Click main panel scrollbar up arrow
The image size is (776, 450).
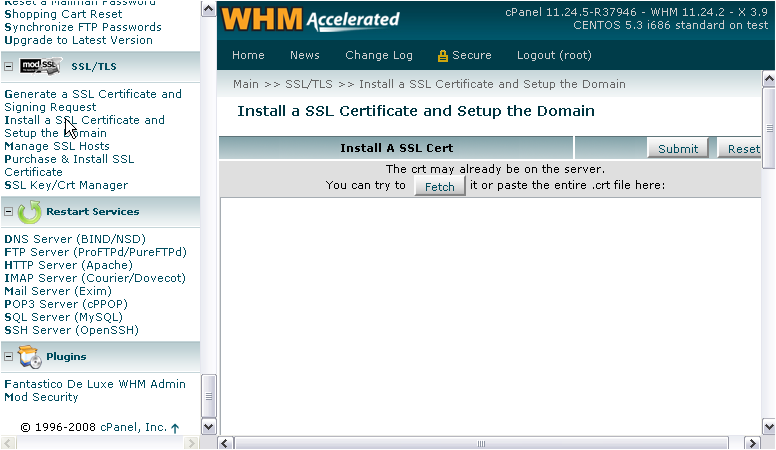[x=769, y=79]
